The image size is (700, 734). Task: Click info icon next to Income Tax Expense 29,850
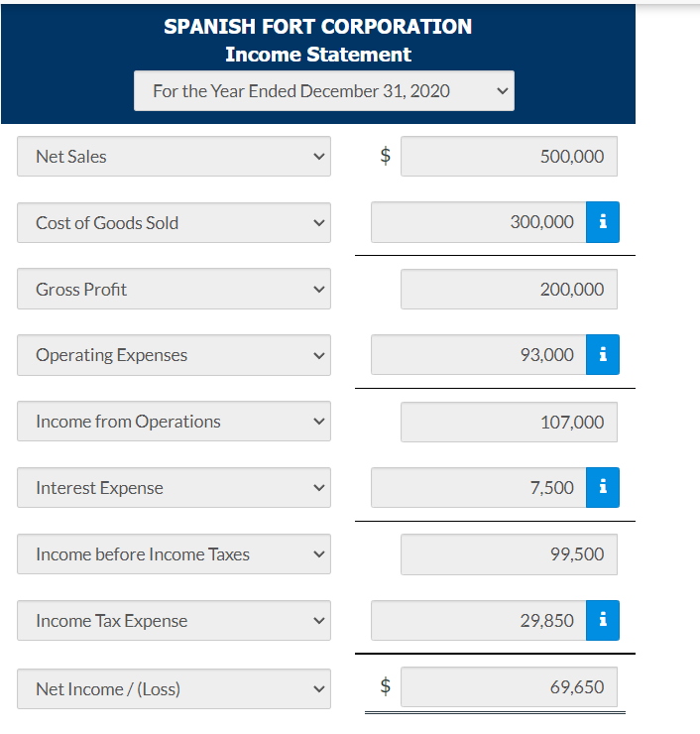pyautogui.click(x=603, y=620)
